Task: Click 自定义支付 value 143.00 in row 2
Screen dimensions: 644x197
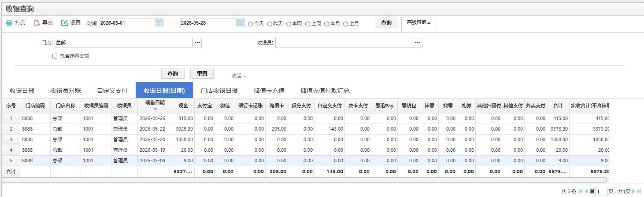Action: tap(336, 129)
